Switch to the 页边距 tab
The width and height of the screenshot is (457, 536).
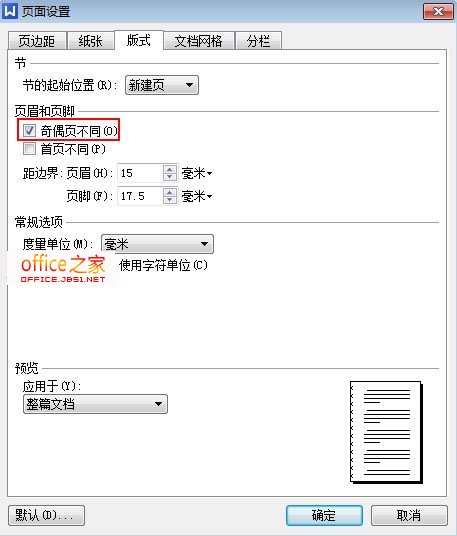(x=37, y=41)
